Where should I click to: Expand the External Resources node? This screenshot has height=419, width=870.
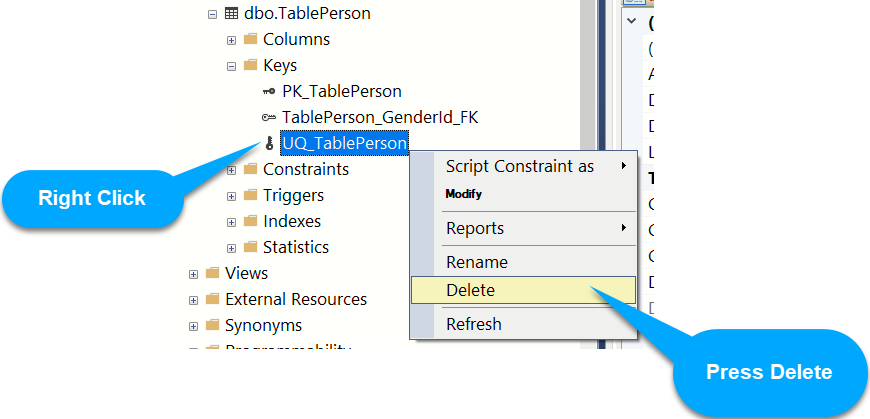(193, 300)
